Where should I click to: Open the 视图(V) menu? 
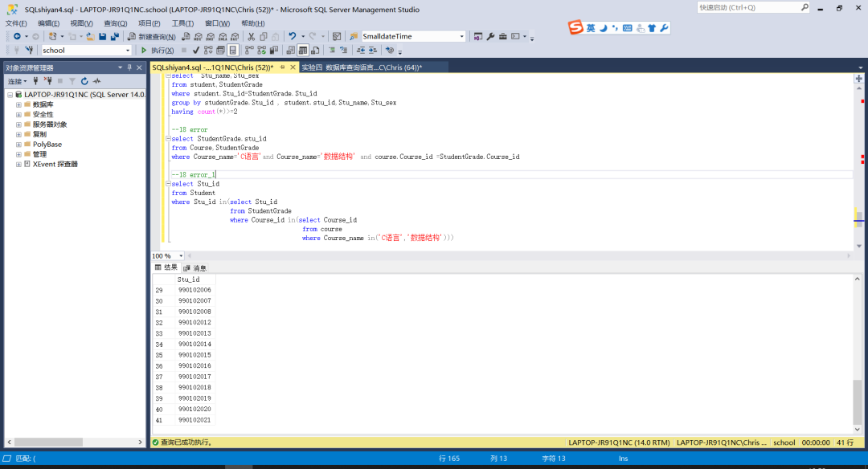tap(81, 23)
